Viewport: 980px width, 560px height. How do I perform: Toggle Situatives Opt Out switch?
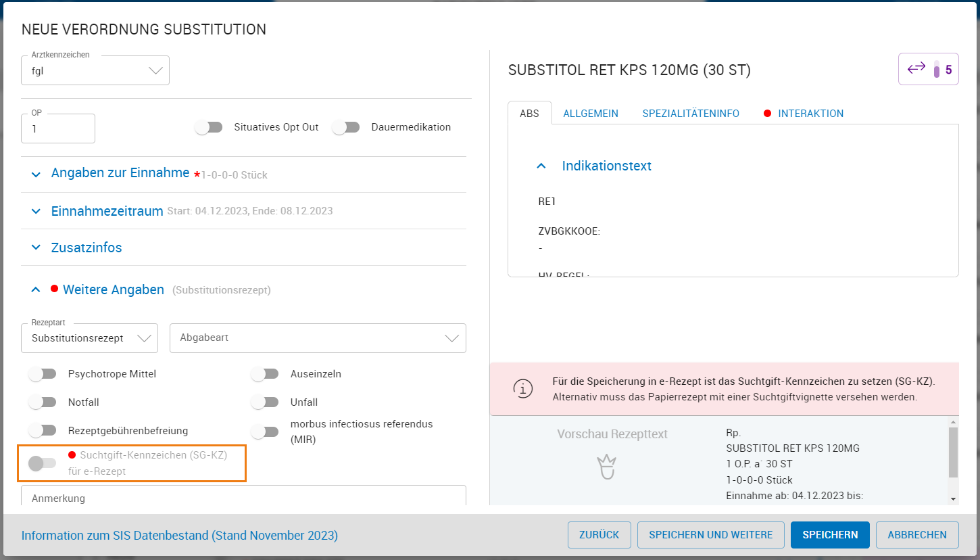(x=209, y=127)
